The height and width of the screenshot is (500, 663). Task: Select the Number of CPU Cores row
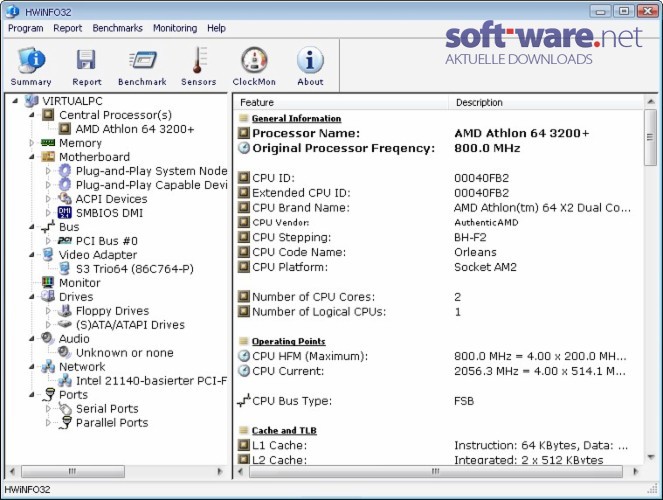(x=438, y=297)
